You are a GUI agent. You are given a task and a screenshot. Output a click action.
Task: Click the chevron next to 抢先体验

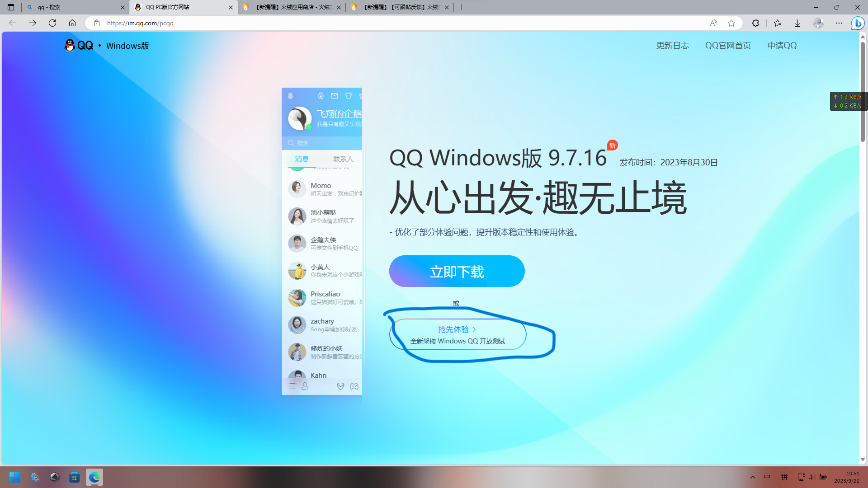pos(474,329)
